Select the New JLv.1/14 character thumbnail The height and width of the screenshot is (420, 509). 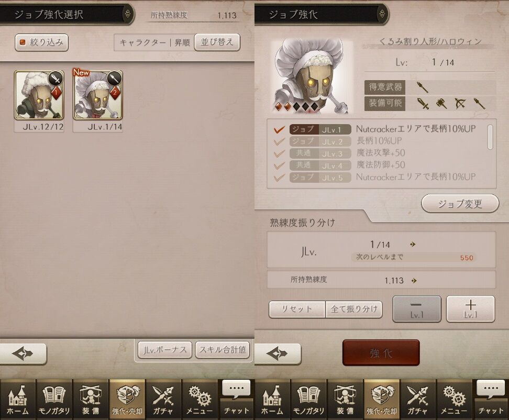click(x=98, y=95)
